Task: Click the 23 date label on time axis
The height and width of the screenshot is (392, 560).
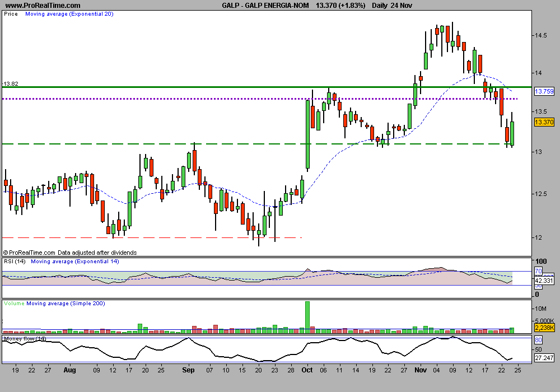Action: coord(274,370)
